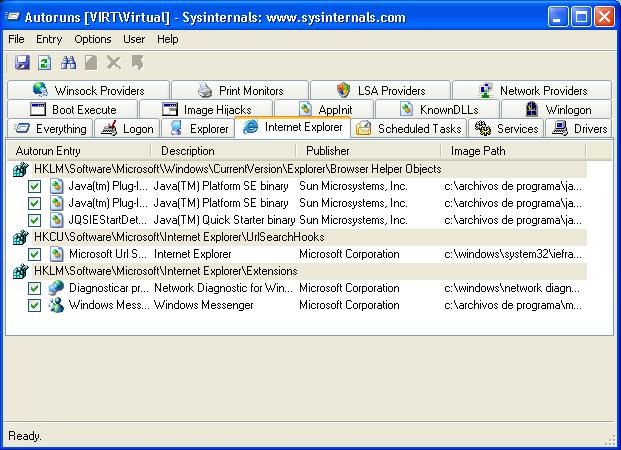Switch to the Print Monitors tab

coord(240,90)
